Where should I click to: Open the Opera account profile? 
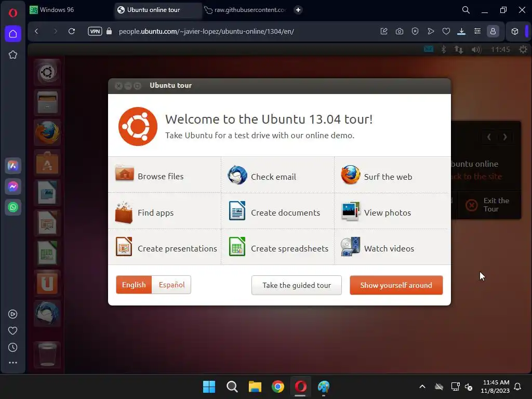(x=493, y=31)
